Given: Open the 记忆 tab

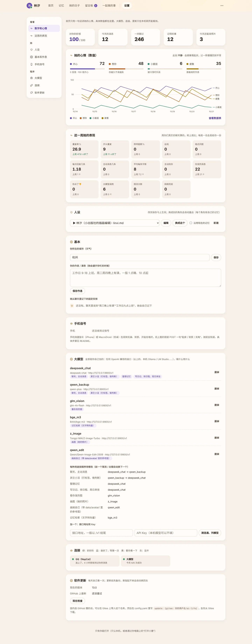Looking at the screenshot, I should [x=61, y=5].
